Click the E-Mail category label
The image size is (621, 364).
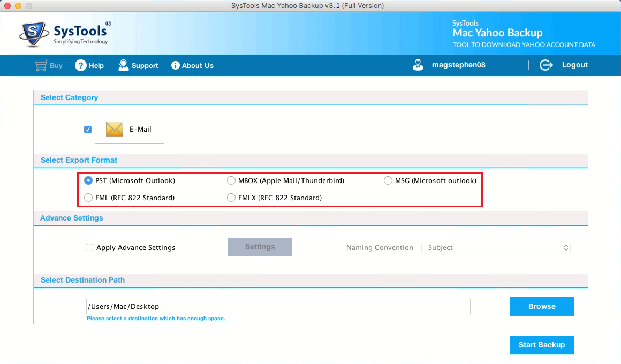click(x=140, y=130)
